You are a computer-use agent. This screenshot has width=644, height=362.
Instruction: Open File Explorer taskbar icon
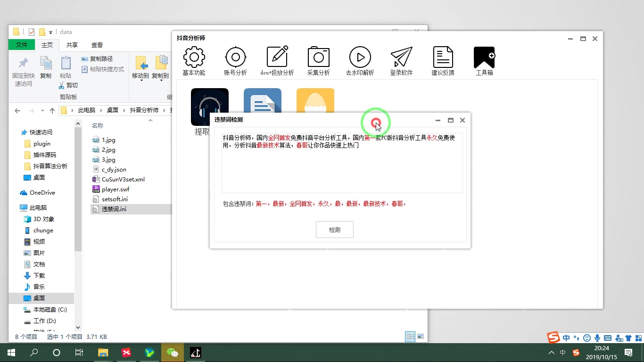[103, 352]
